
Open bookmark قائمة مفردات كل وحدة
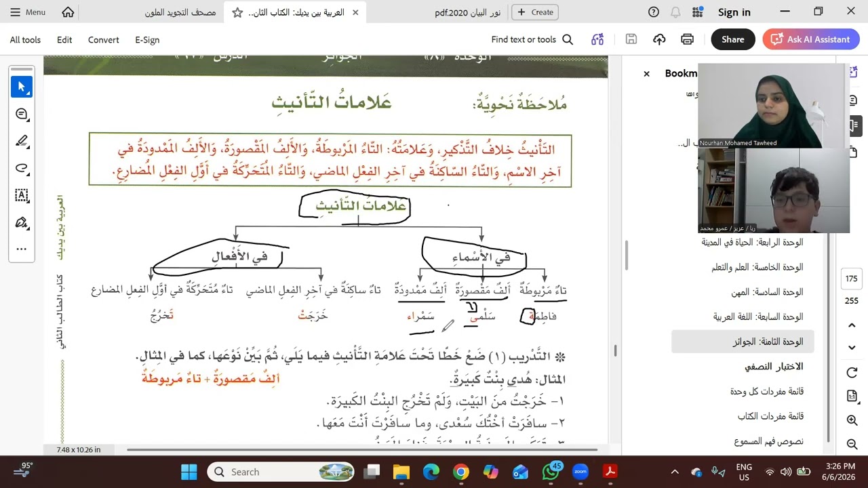(x=766, y=392)
